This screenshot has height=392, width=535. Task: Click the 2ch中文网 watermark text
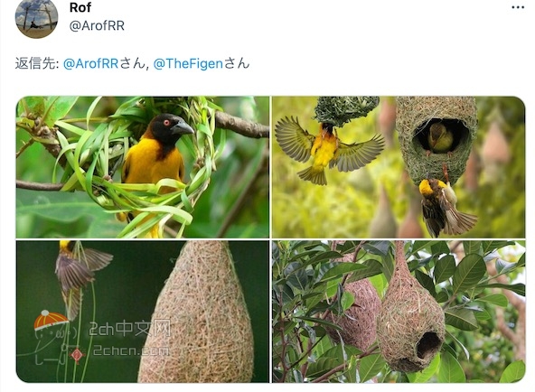click(129, 328)
